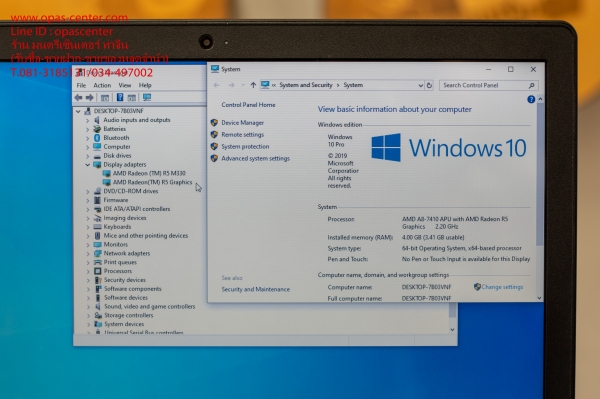
Task: Expand the Batteries node
Action: (87, 129)
